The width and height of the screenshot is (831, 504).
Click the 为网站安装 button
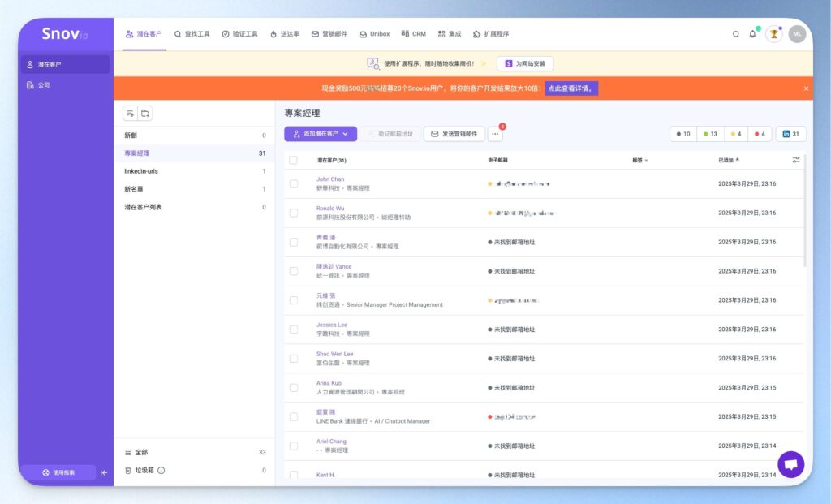525,63
